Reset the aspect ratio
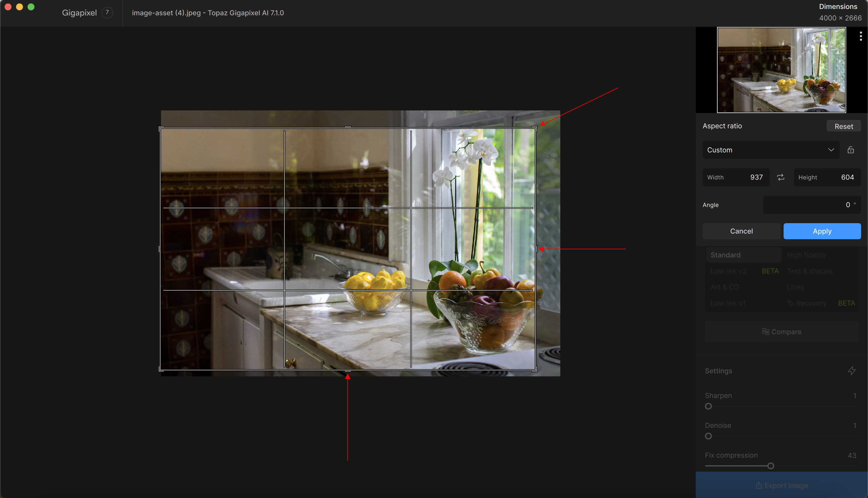This screenshot has height=498, width=868. coord(843,126)
